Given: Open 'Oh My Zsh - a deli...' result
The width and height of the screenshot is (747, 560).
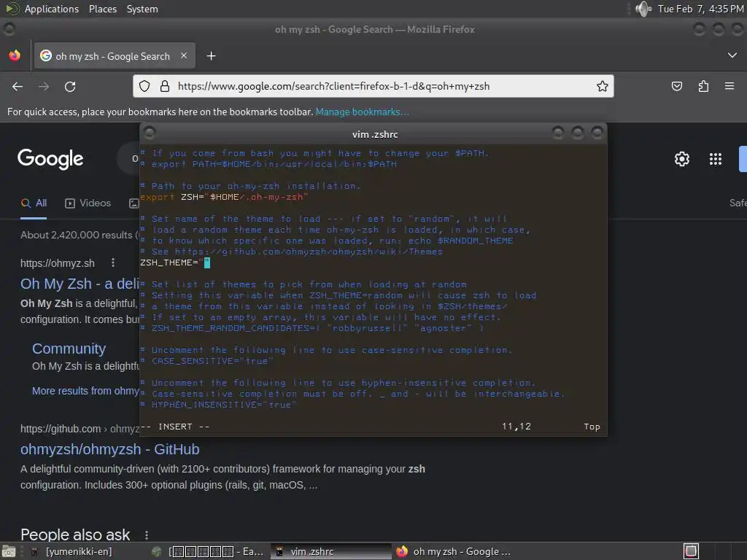Looking at the screenshot, I should (x=80, y=284).
